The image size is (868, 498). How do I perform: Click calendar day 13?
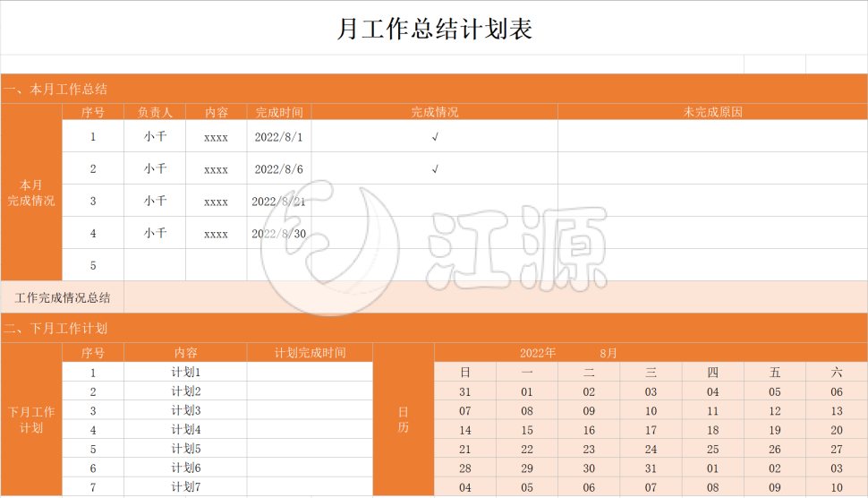[837, 411]
